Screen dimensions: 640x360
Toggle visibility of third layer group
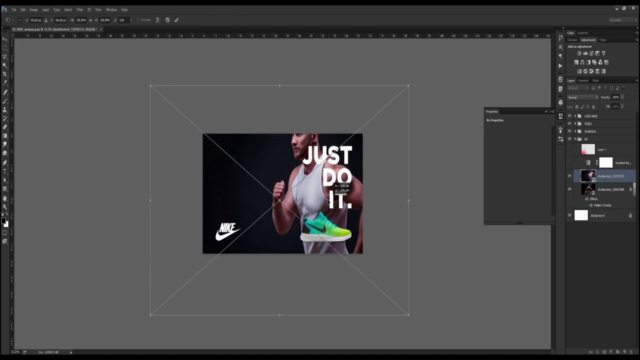click(x=570, y=131)
